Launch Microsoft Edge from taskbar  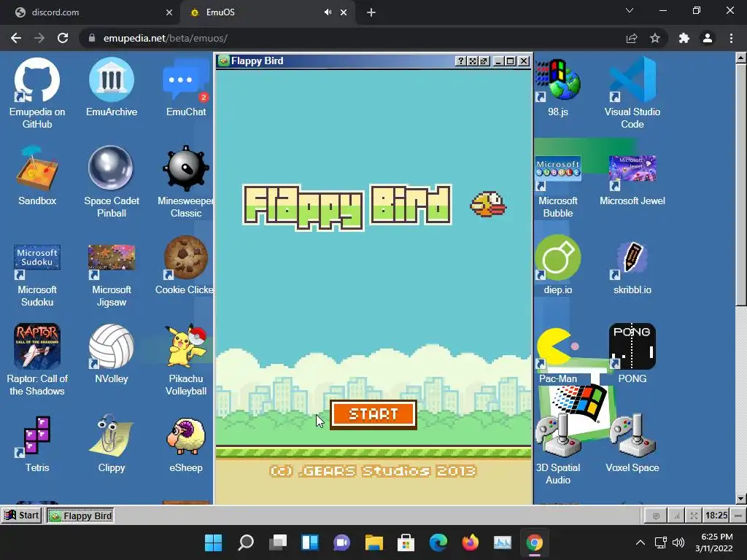coord(438,542)
